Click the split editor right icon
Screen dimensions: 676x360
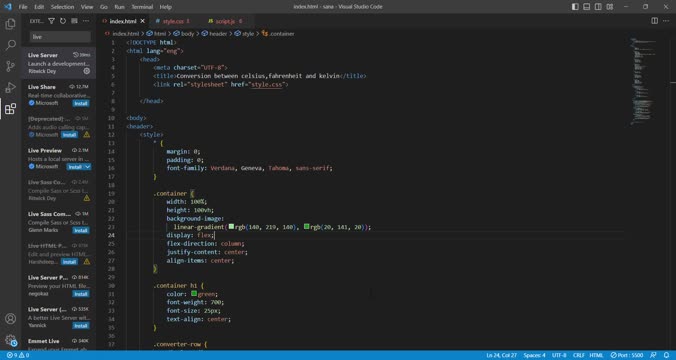654,21
